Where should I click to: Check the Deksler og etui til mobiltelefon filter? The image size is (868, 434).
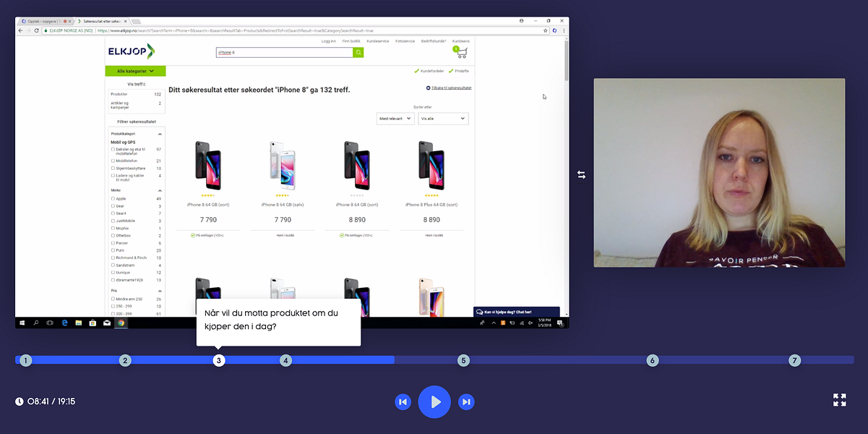113,150
